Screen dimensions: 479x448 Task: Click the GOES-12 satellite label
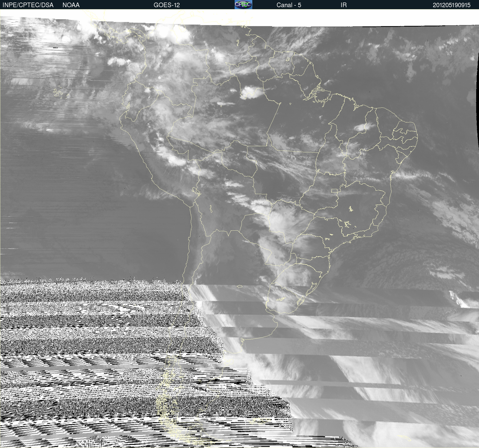coord(167,5)
